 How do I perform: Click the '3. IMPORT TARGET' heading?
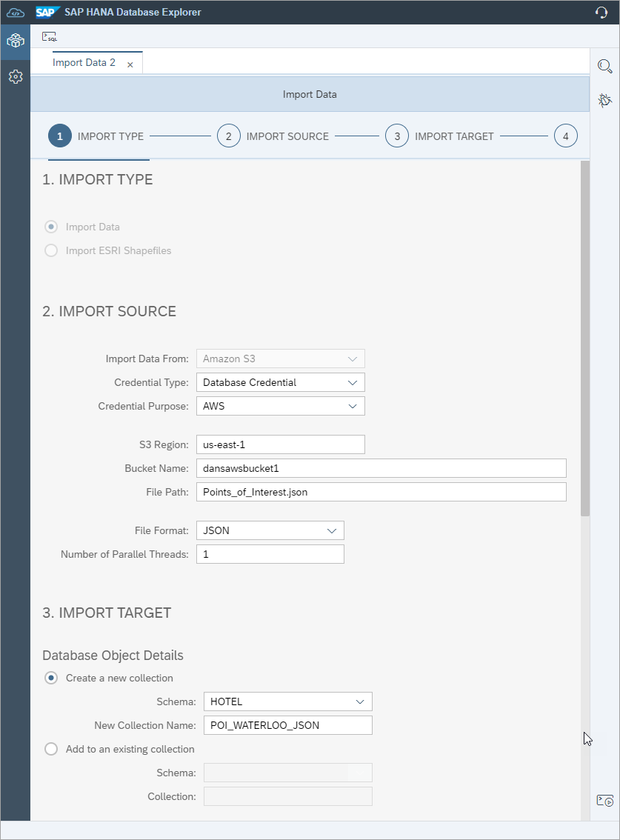107,613
